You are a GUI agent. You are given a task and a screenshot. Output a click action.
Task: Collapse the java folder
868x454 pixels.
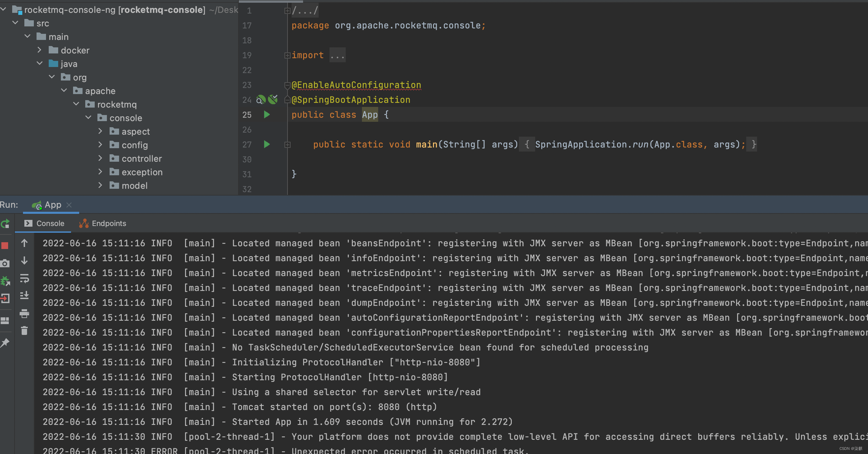[x=40, y=63]
